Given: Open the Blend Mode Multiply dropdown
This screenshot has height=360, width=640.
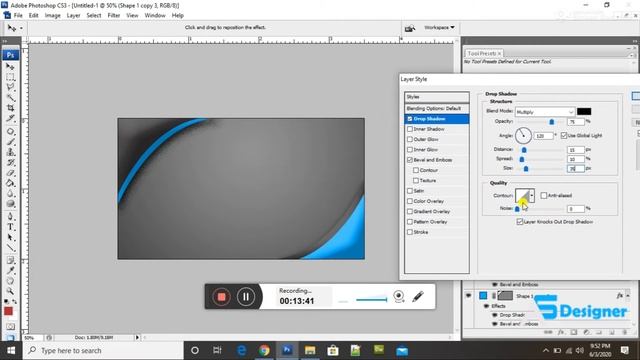Looking at the screenshot, I should click(x=545, y=111).
